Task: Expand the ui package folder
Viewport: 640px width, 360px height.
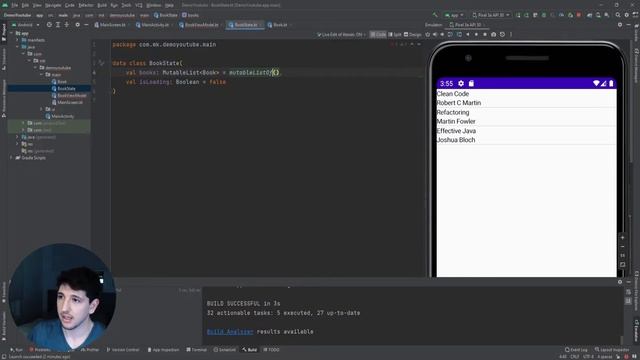Action: (42, 109)
